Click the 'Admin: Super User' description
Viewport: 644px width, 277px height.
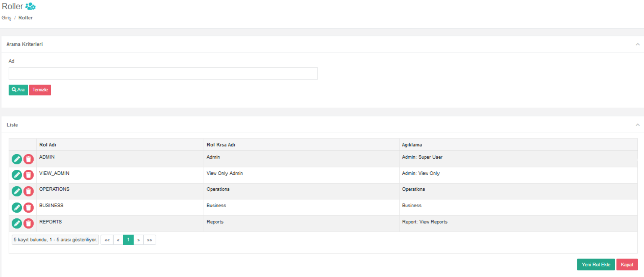pyautogui.click(x=422, y=157)
